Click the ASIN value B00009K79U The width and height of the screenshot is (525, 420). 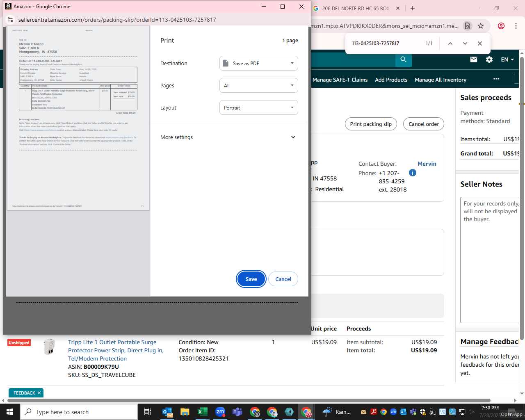click(x=101, y=367)
